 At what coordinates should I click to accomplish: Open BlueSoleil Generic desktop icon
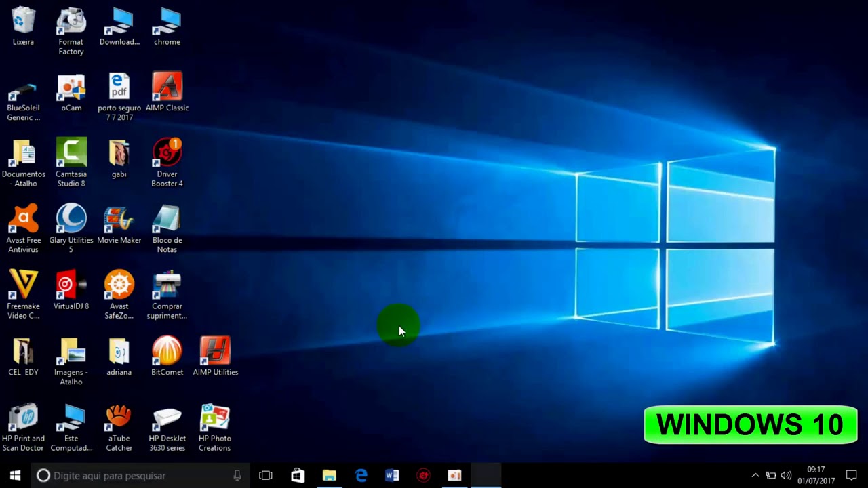pos(23,102)
